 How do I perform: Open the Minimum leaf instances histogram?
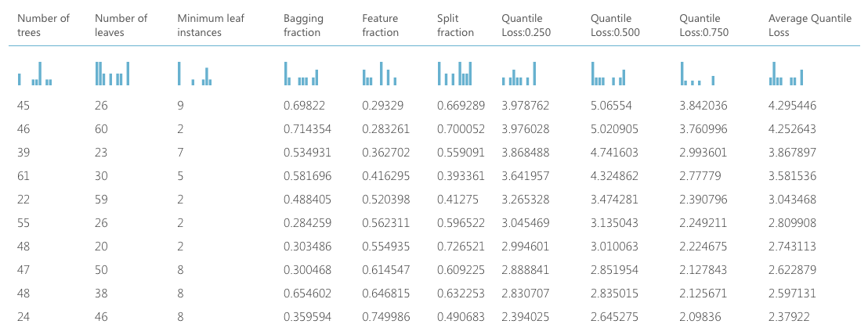click(x=195, y=74)
